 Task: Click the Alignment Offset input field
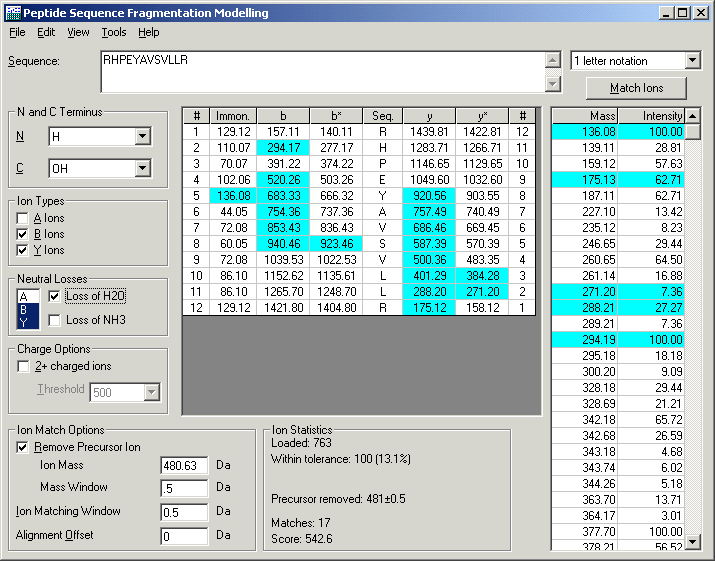click(x=184, y=536)
